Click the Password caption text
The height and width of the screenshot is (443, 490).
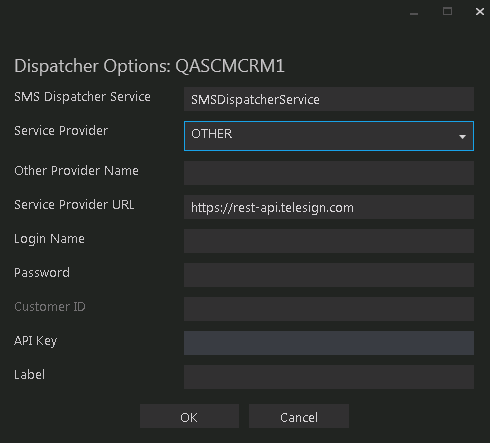(x=42, y=273)
